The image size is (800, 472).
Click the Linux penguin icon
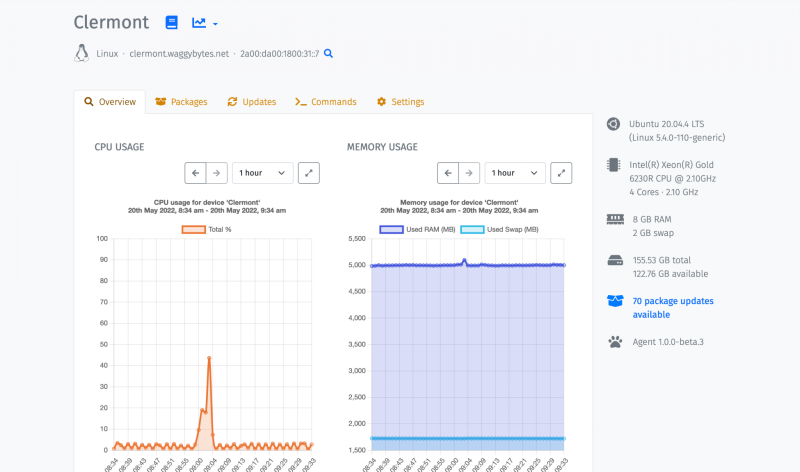point(82,53)
